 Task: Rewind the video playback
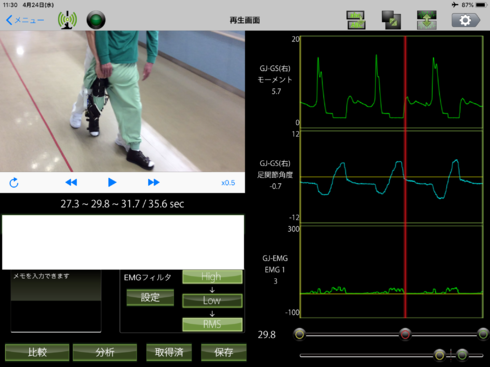point(71,182)
